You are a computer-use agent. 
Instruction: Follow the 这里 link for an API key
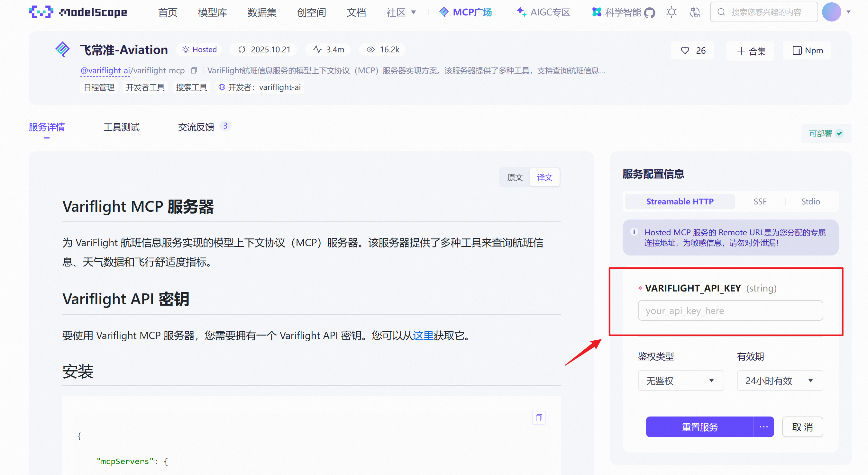click(423, 335)
